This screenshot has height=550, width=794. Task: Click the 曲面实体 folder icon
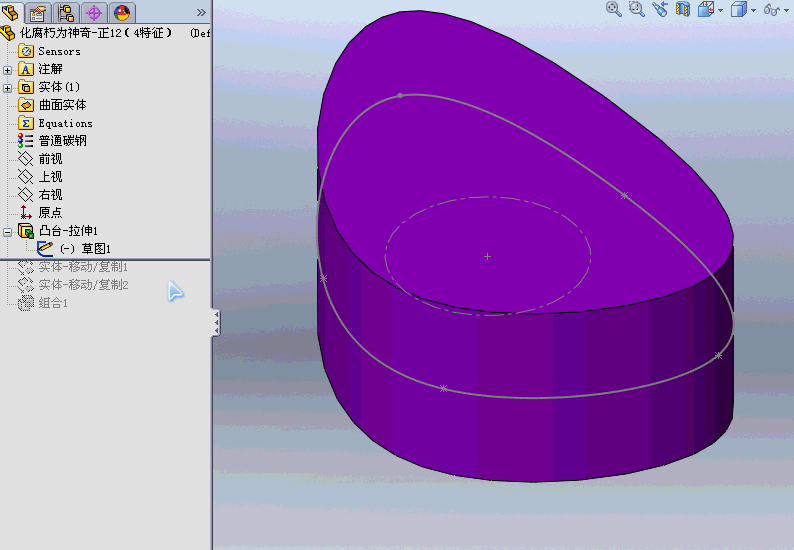pos(26,105)
